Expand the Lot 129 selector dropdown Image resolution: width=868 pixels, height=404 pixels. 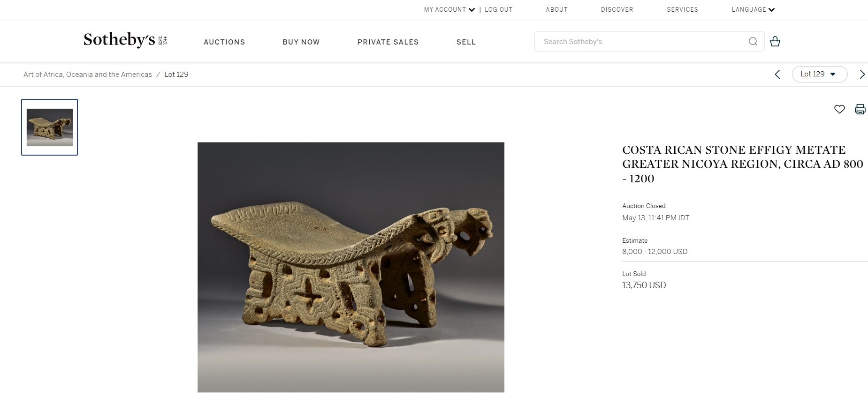pos(819,74)
